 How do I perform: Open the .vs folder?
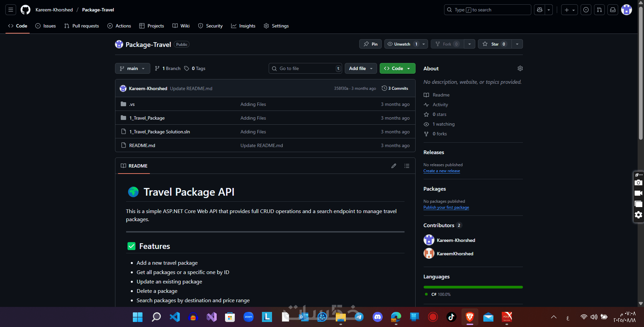click(132, 104)
